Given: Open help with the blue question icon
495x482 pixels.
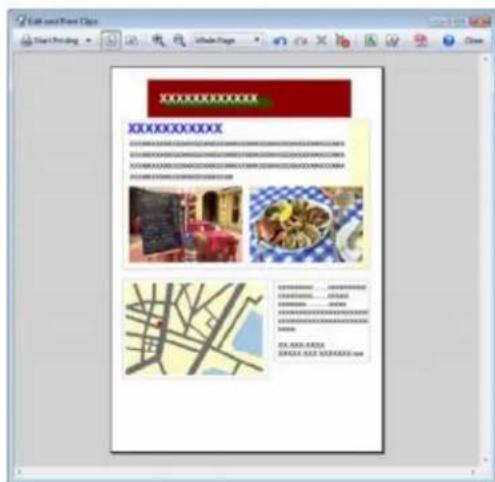Looking at the screenshot, I should click(x=449, y=41).
